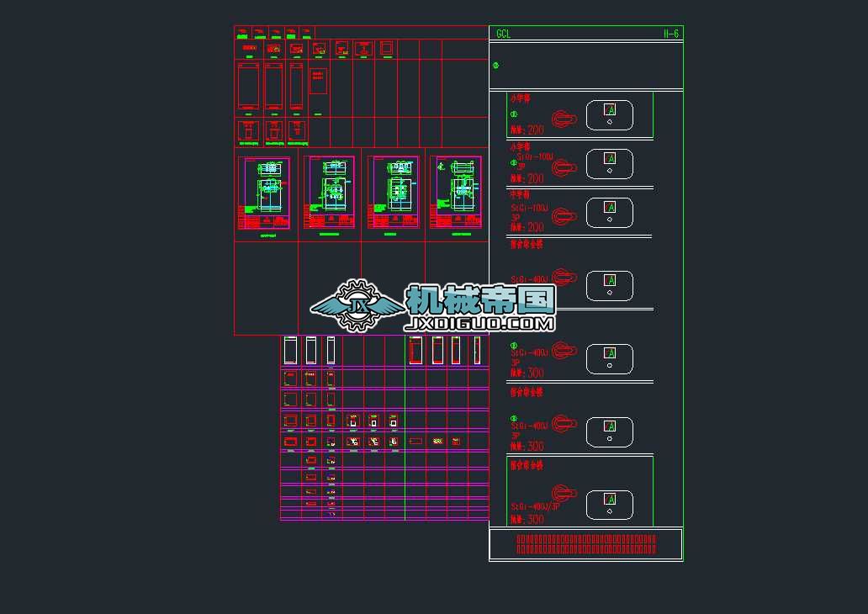Screen dimensions: 868x614
Task: Click the green vertical divider line in lower table
Action: click(405, 427)
